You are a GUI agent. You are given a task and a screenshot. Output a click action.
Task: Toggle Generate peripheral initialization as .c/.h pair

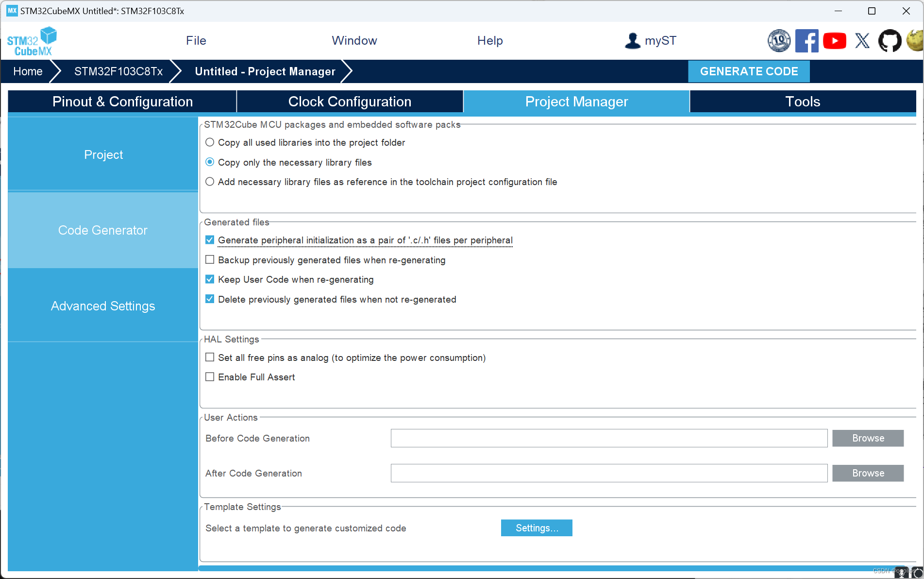[210, 240]
